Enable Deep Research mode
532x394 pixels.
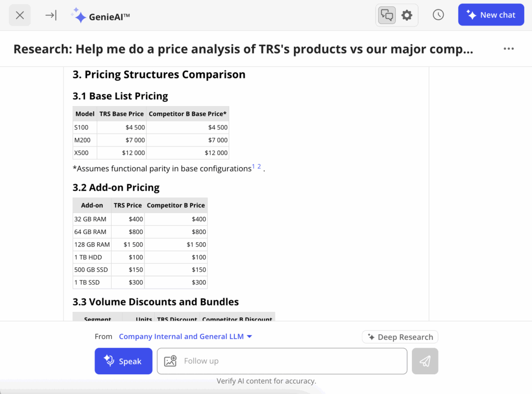coord(400,336)
